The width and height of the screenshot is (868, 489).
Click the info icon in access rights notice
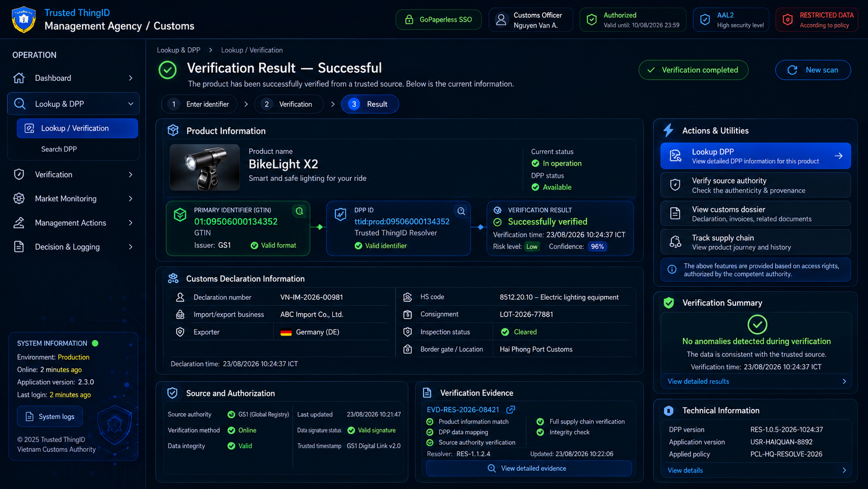click(x=672, y=269)
